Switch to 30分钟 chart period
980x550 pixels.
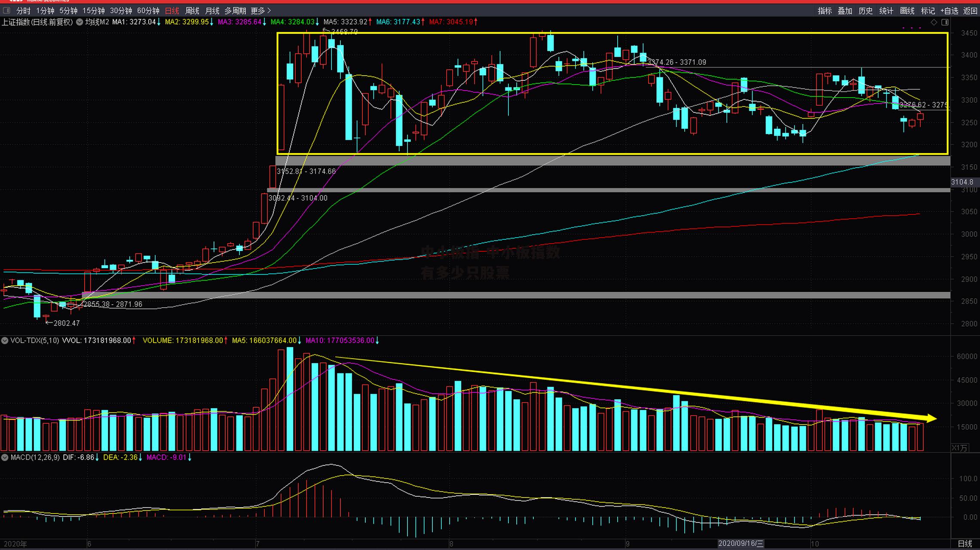(x=121, y=11)
